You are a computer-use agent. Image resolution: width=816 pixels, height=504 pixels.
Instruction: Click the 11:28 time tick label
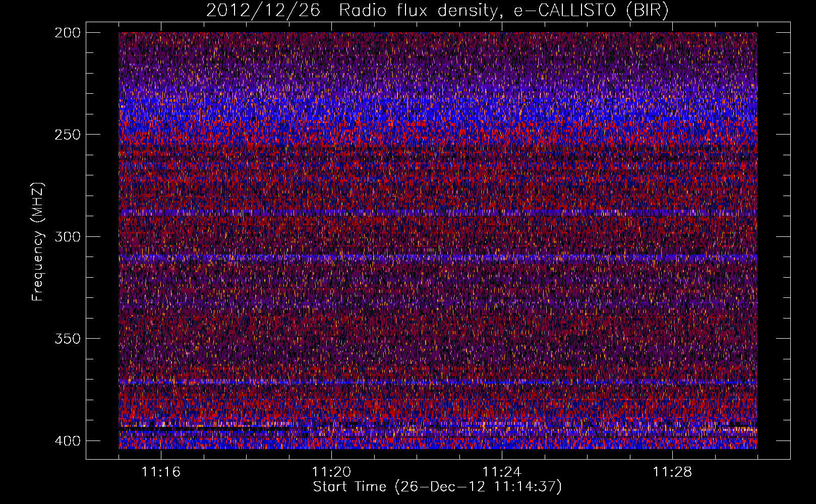[x=672, y=472]
